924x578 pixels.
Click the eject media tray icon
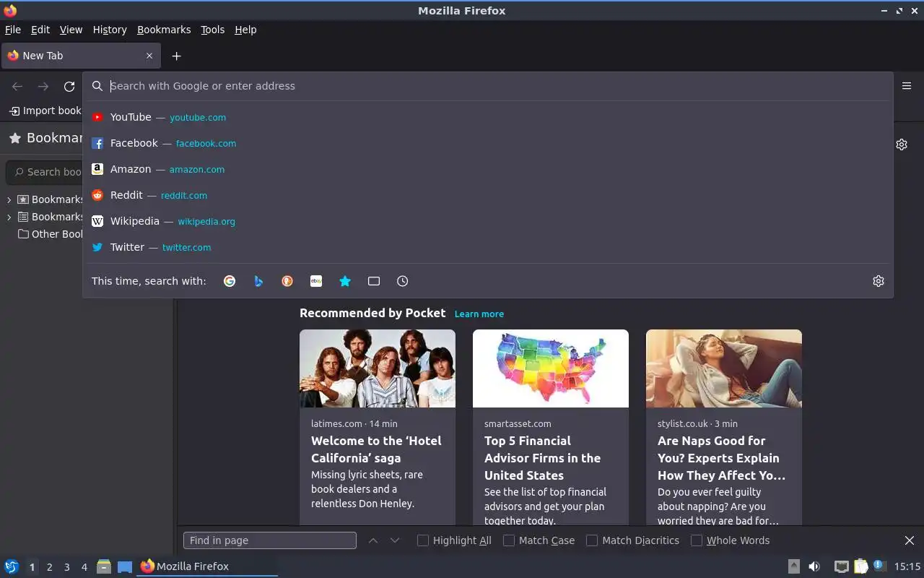pyautogui.click(x=793, y=566)
